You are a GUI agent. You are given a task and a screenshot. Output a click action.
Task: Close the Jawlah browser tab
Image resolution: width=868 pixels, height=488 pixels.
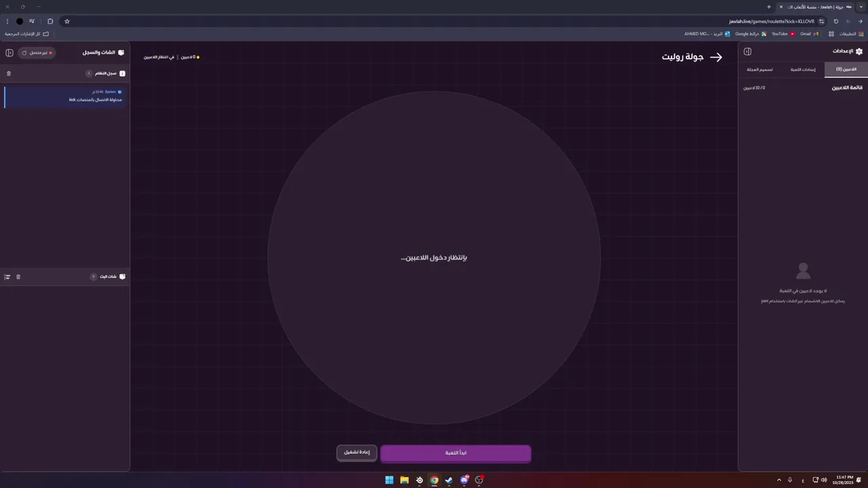(781, 7)
